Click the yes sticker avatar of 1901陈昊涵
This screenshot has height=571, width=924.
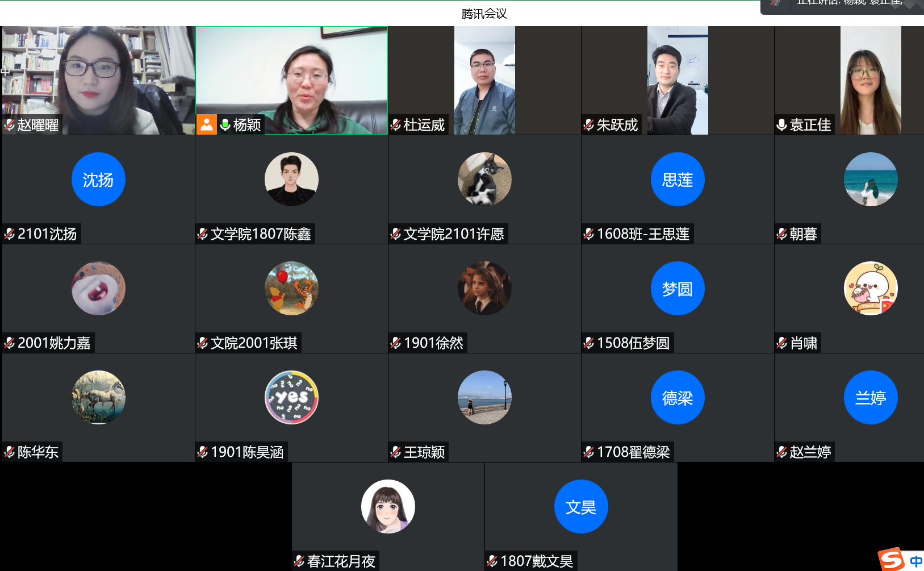pos(291,398)
